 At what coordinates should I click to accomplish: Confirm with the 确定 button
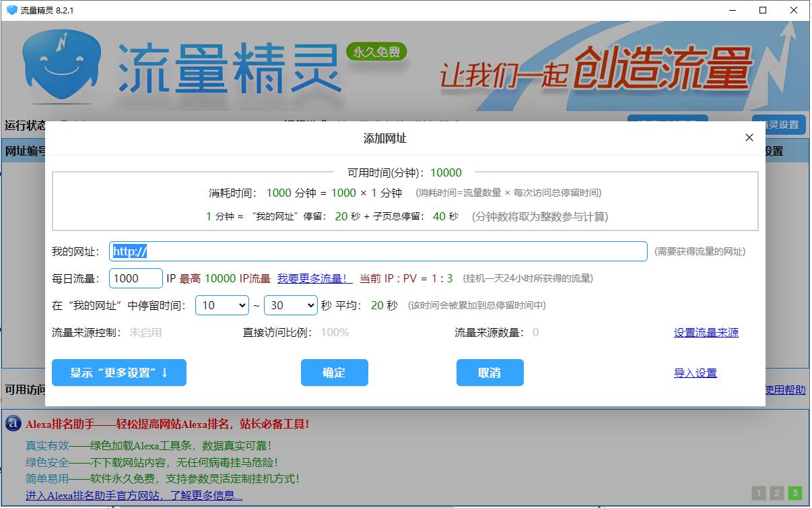[335, 373]
